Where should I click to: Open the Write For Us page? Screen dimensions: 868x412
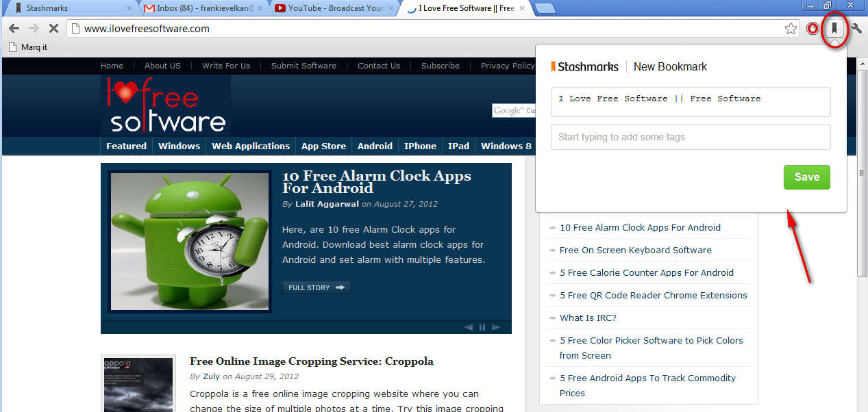[x=226, y=66]
